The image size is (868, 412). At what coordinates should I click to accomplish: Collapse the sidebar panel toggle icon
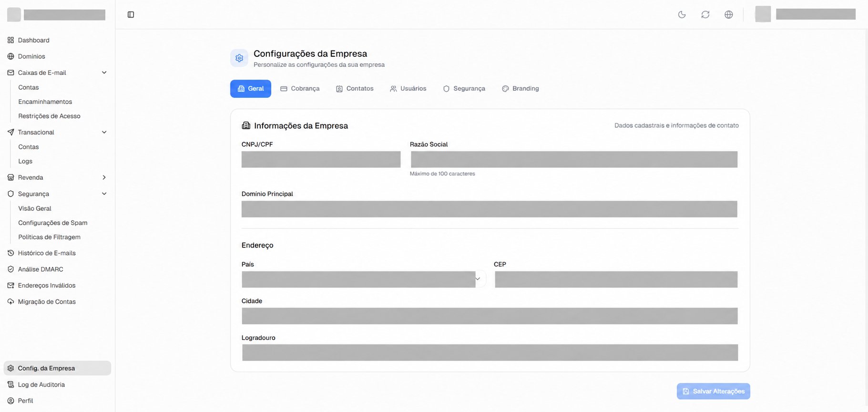131,15
